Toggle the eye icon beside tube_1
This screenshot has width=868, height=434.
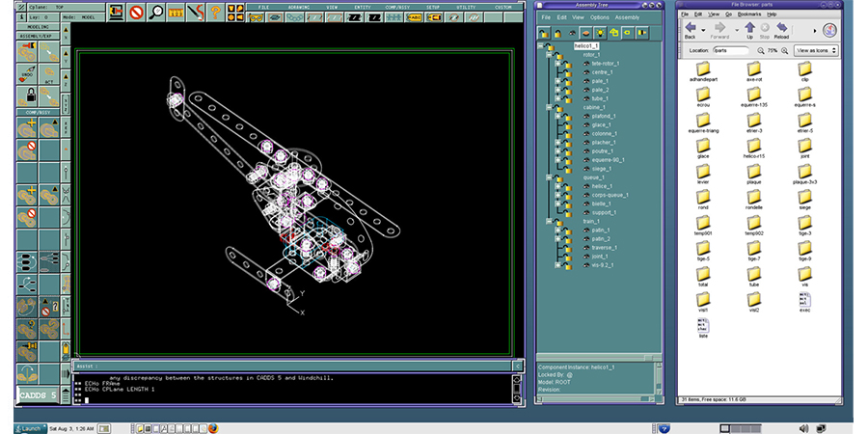click(x=585, y=98)
